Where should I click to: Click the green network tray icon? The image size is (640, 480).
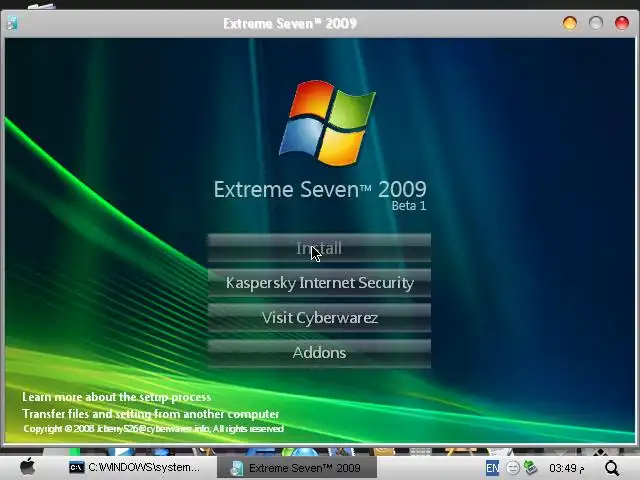(530, 467)
